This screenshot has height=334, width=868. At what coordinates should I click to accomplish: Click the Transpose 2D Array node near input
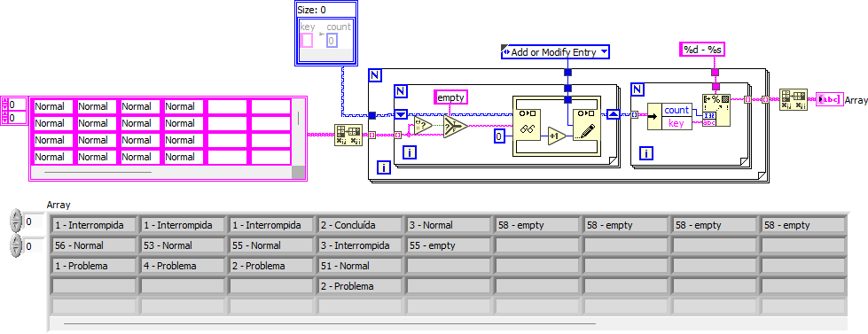pos(348,136)
